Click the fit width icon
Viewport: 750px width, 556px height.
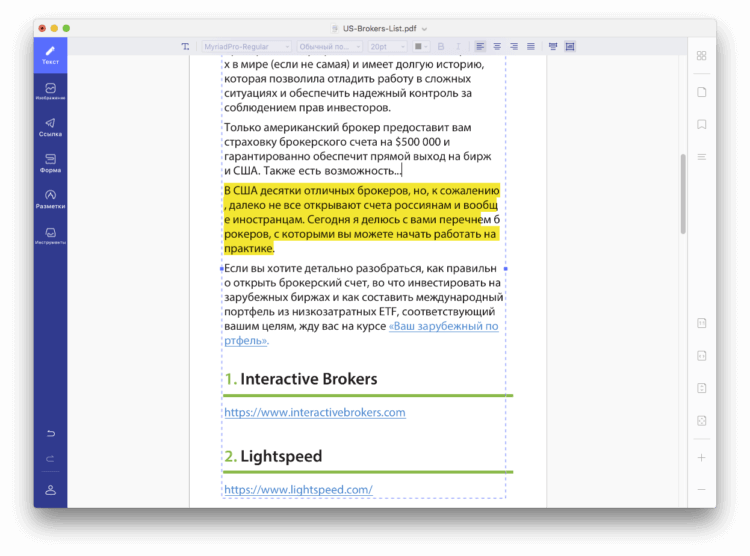[x=701, y=356]
